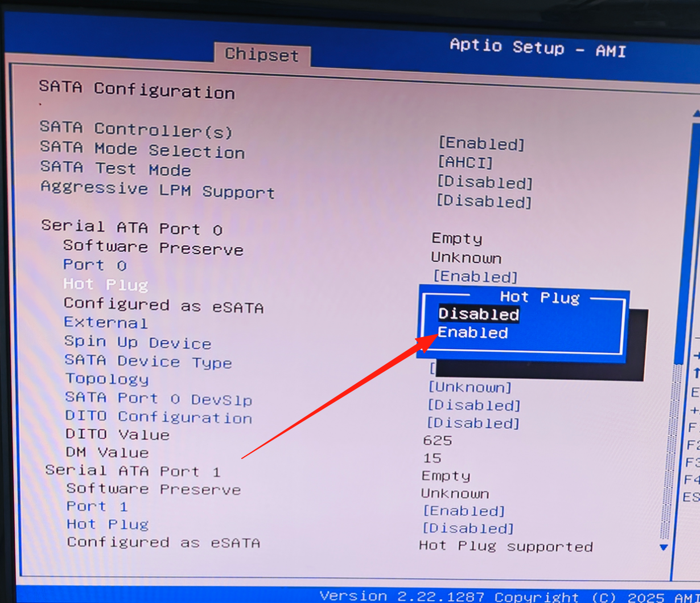Viewport: 700px width, 603px height.
Task: Click the DITO Value label
Action: pyautogui.click(x=118, y=434)
